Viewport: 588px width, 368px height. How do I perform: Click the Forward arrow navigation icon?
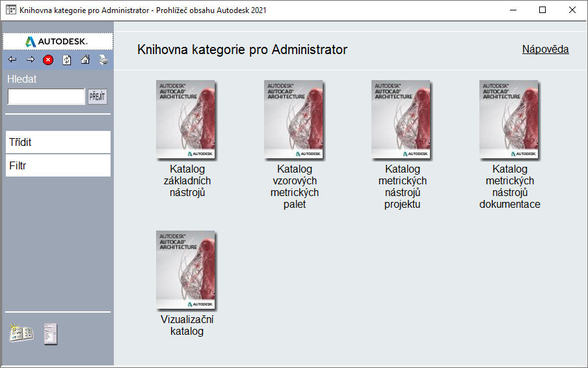(x=31, y=60)
